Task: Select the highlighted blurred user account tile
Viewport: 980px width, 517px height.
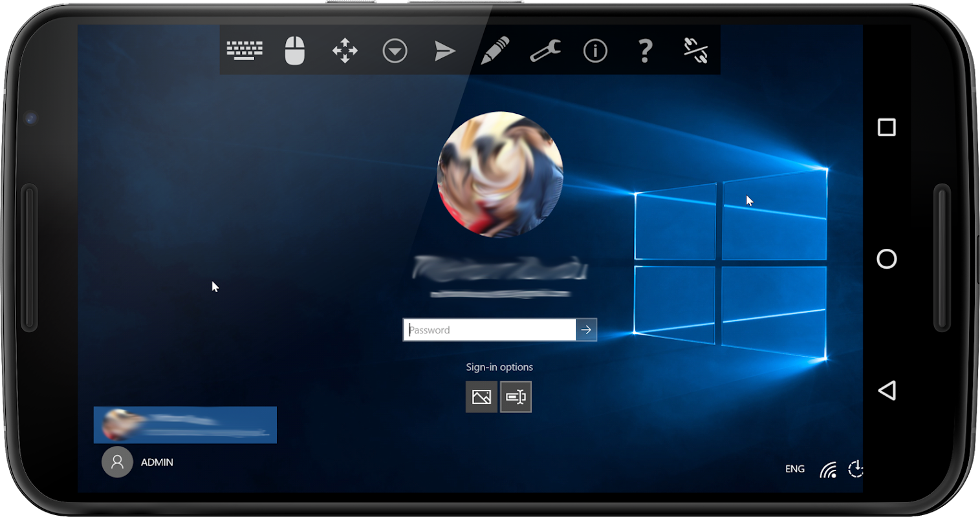Action: (185, 425)
